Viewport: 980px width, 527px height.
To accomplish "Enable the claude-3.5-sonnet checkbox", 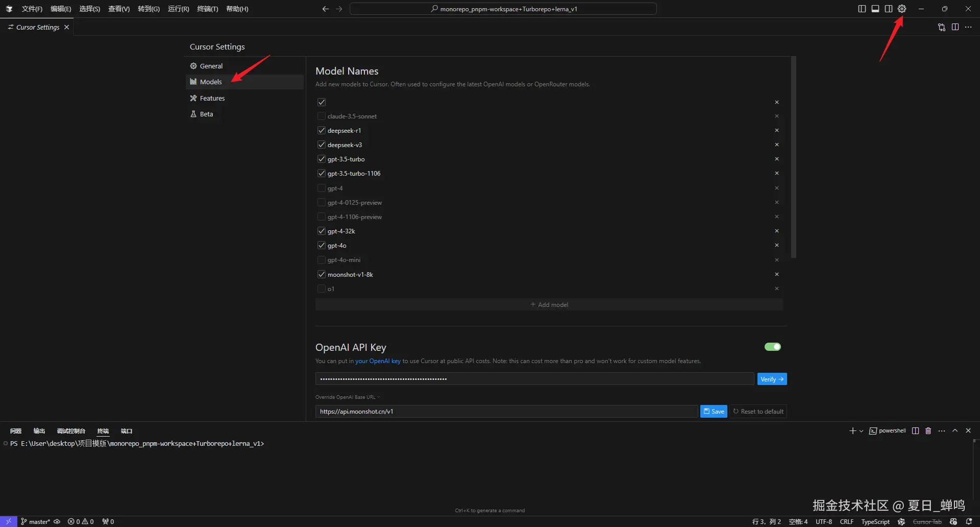I will [322, 116].
